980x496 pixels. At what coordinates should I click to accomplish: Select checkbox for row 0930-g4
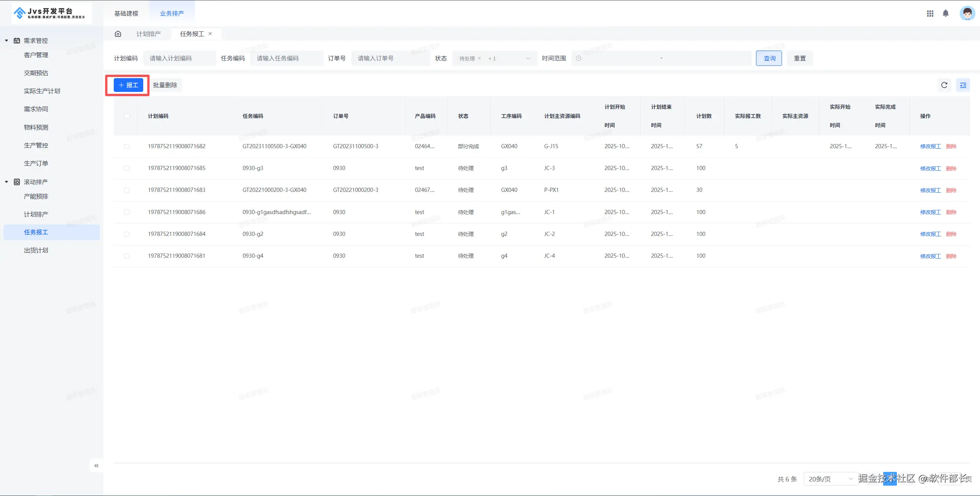[127, 256]
